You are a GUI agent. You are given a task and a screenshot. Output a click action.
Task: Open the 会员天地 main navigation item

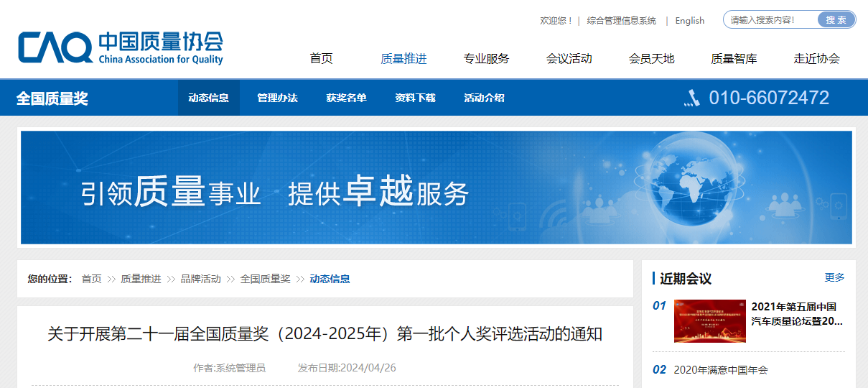651,59
